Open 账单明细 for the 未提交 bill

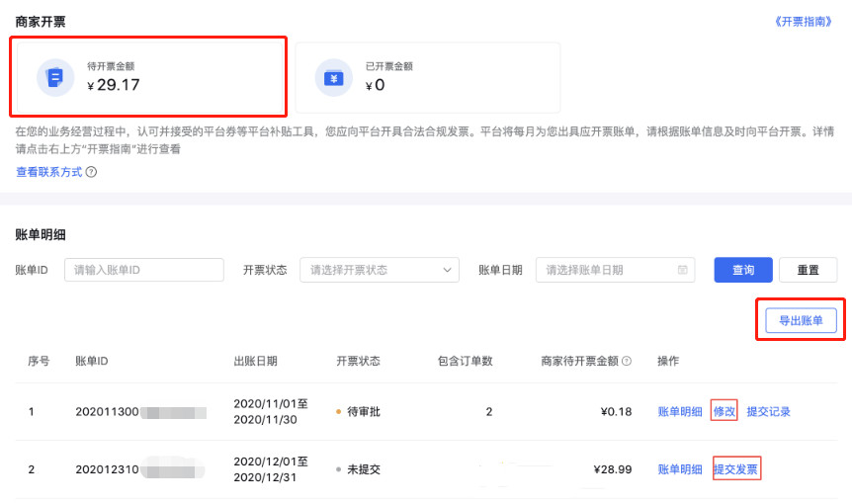click(680, 469)
